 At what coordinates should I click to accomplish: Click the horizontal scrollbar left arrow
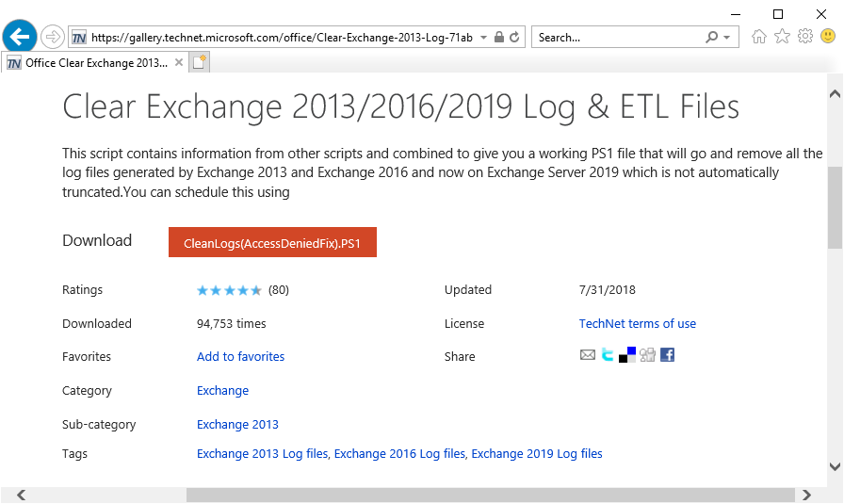click(x=21, y=495)
